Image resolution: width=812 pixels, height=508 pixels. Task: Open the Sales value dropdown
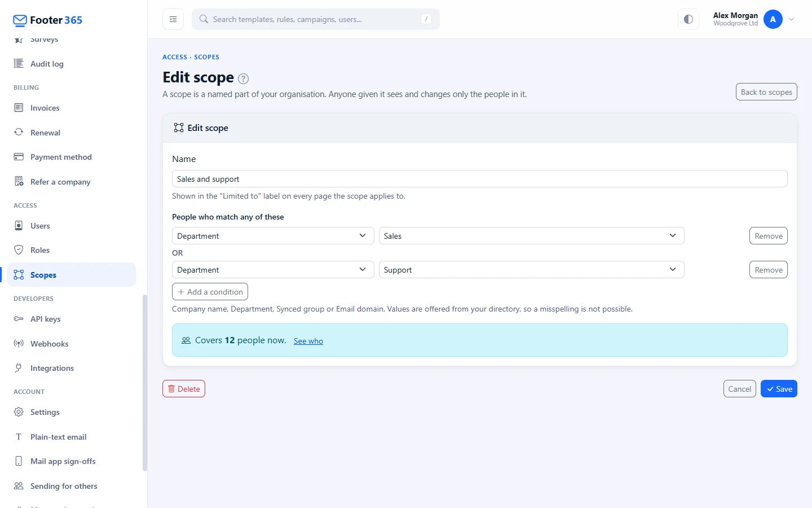click(x=531, y=236)
